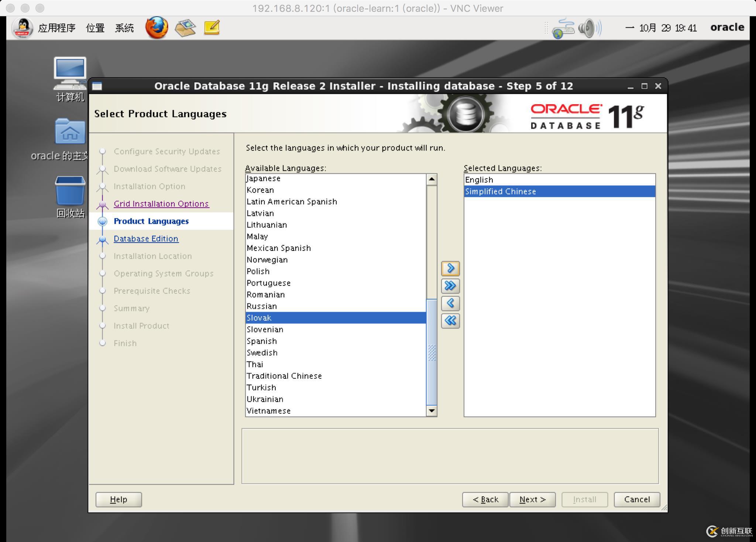Open the Applications (应用程序) menu

[x=56, y=28]
